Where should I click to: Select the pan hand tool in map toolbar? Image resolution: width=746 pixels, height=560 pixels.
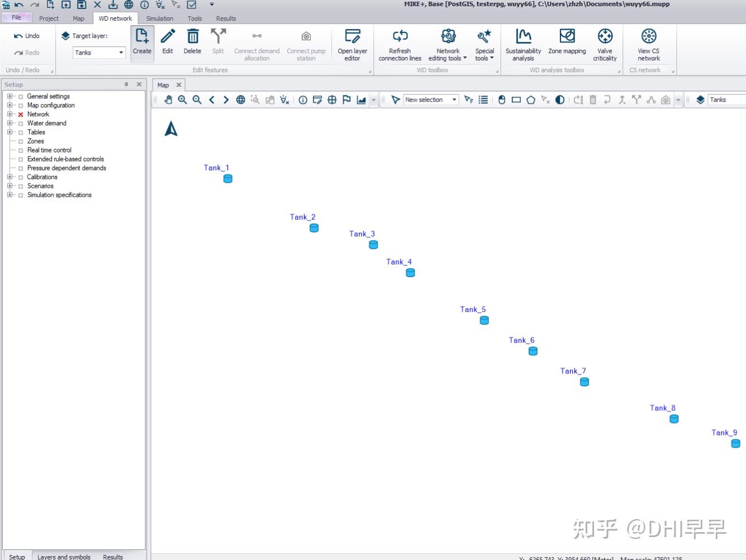[168, 99]
